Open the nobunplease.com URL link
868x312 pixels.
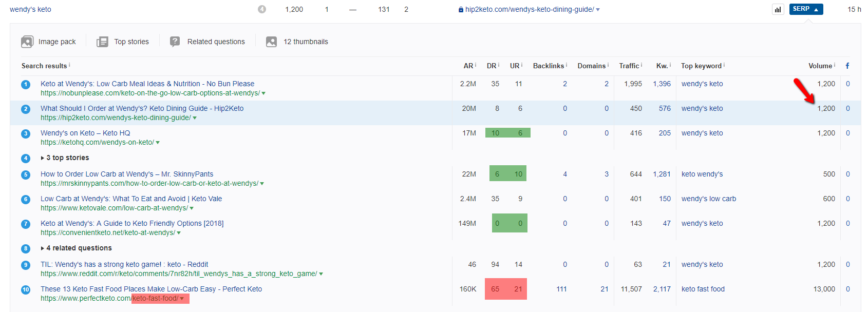tap(150, 93)
